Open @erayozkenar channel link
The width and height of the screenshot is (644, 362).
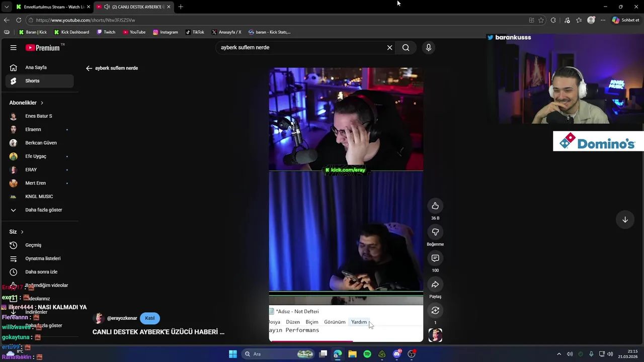coord(122,318)
